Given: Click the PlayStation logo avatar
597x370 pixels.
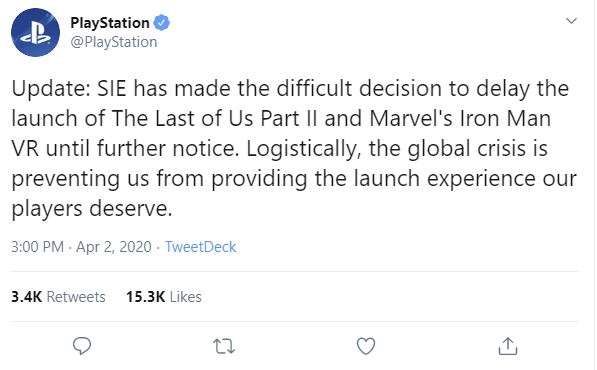Looking at the screenshot, I should 35,32.
